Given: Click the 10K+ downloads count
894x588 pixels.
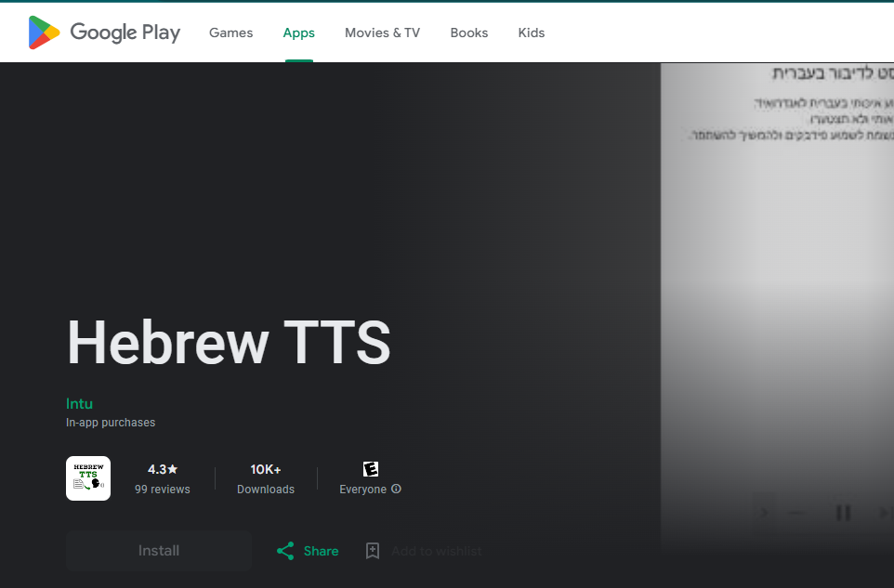Looking at the screenshot, I should coord(266,469).
